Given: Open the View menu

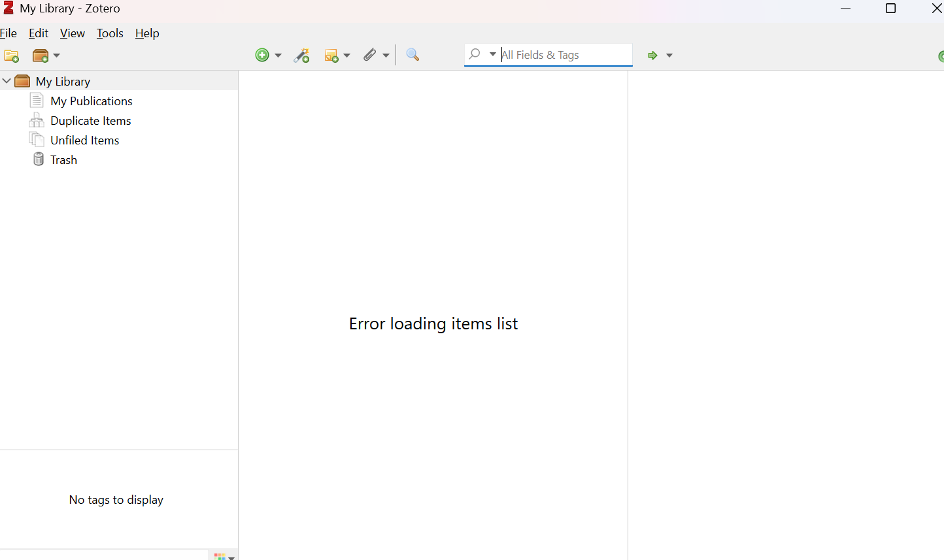Looking at the screenshot, I should [73, 33].
